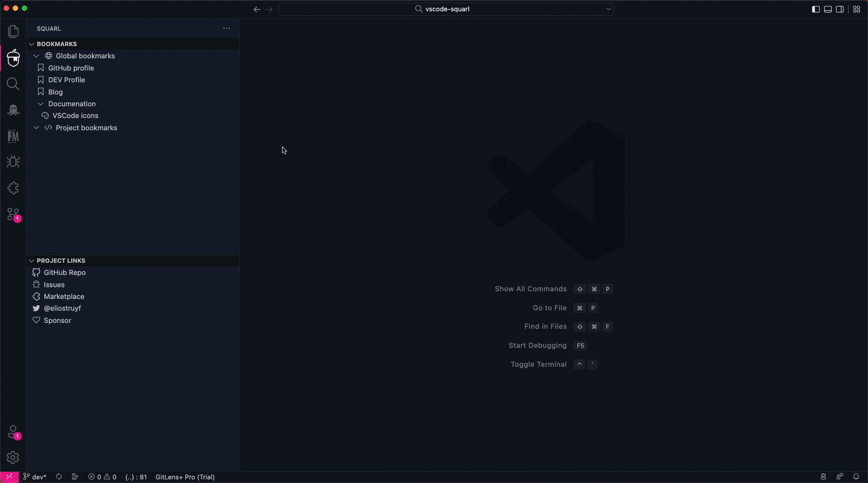Collapse the Global bookmarks section
The width and height of the screenshot is (868, 483).
[37, 56]
